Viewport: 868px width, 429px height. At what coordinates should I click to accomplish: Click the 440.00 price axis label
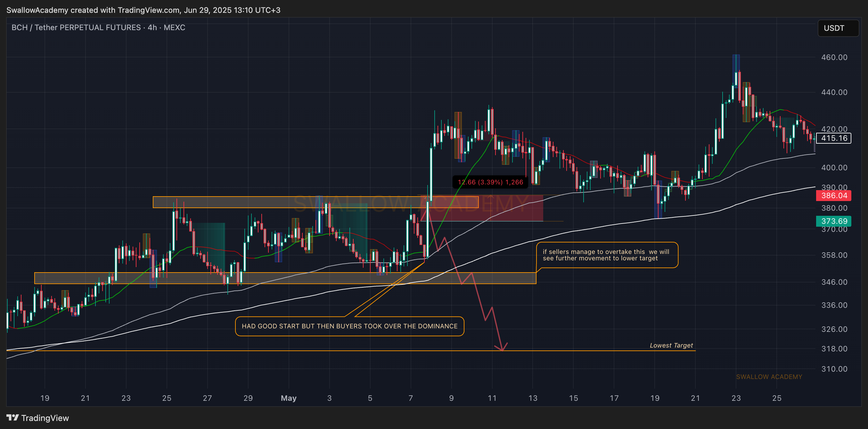click(834, 92)
